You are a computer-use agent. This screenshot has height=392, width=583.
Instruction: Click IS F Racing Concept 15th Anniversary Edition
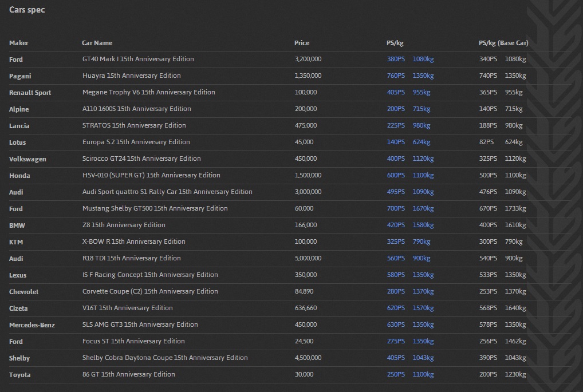[x=150, y=275]
